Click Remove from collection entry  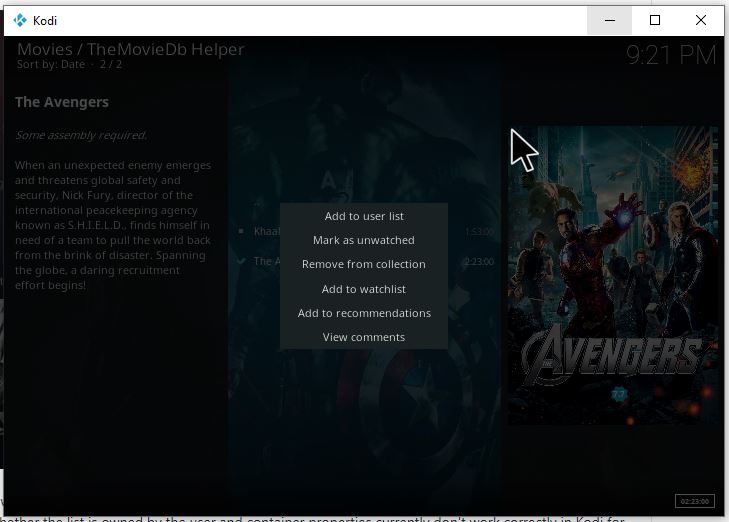(364, 264)
